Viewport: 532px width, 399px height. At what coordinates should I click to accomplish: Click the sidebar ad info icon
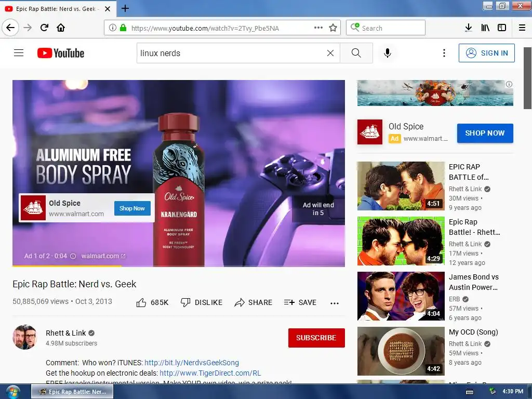509,84
